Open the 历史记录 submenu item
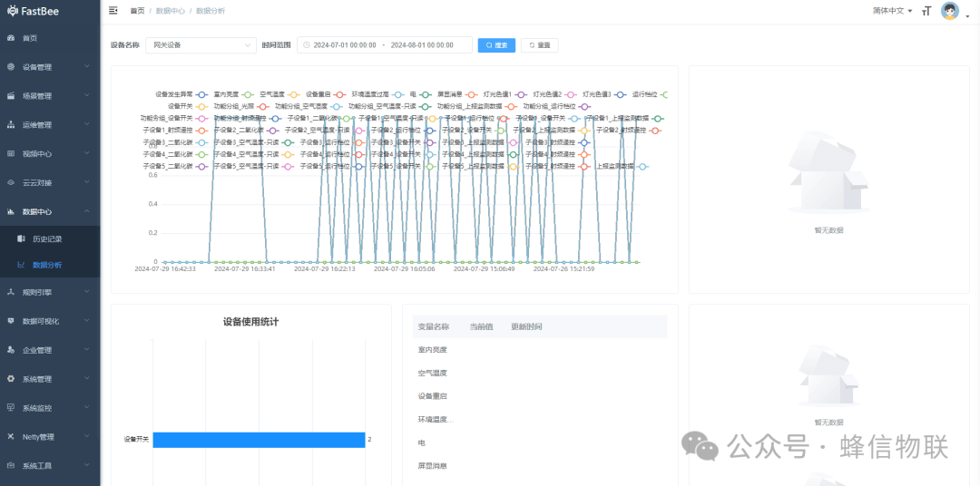 point(50,238)
